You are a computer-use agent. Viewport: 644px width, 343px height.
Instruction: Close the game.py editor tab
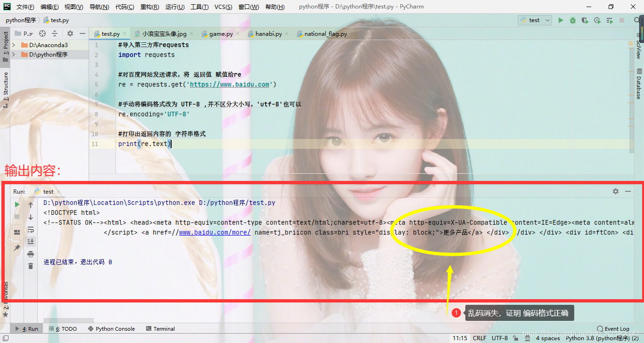pyautogui.click(x=238, y=34)
